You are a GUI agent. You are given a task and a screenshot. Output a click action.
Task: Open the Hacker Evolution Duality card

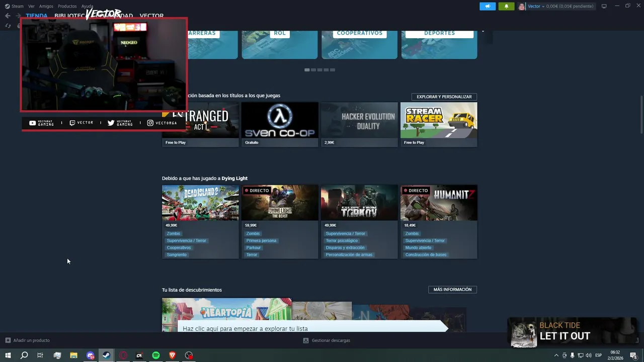click(x=359, y=124)
